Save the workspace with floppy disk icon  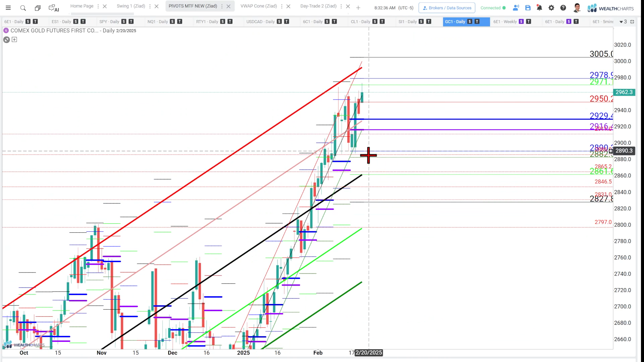pyautogui.click(x=528, y=8)
